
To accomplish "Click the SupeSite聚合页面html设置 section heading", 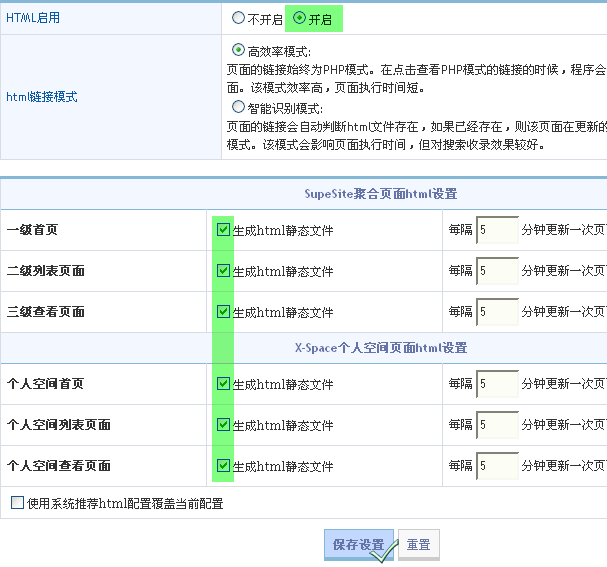I will tap(381, 194).
